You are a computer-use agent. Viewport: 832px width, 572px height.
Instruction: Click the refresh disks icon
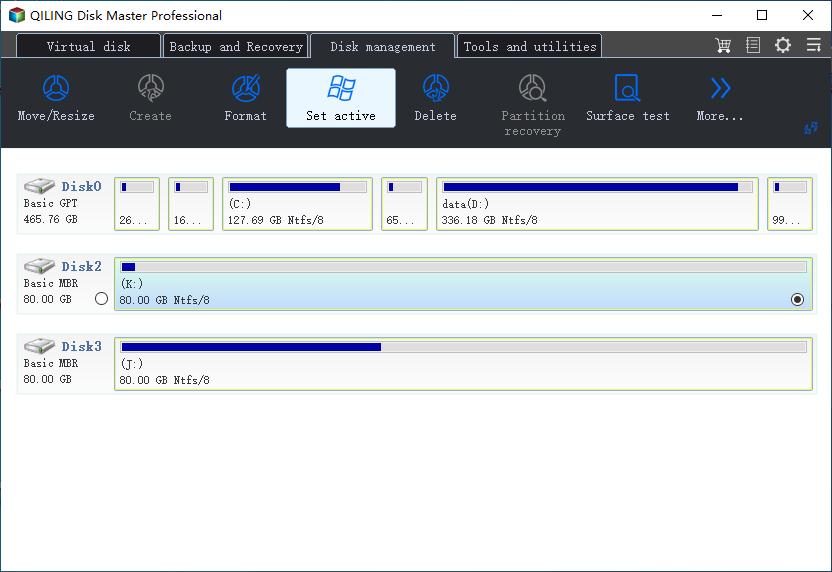click(811, 128)
